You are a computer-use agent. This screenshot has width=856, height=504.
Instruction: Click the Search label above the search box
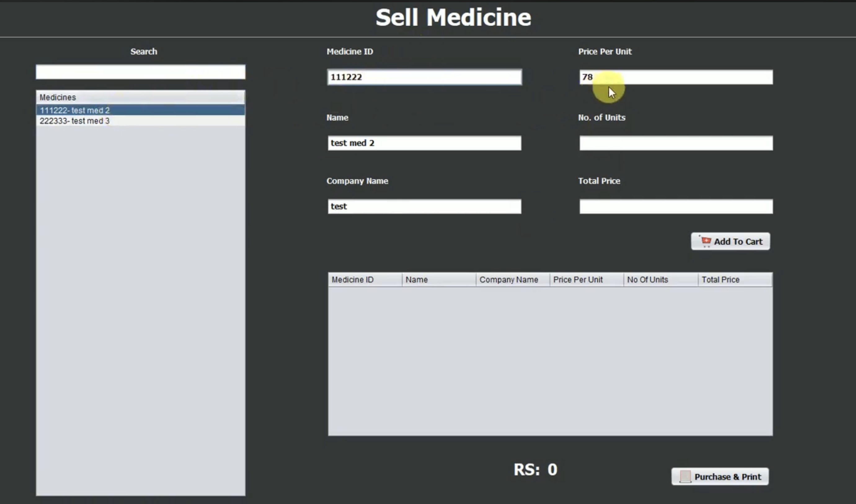coord(144,52)
